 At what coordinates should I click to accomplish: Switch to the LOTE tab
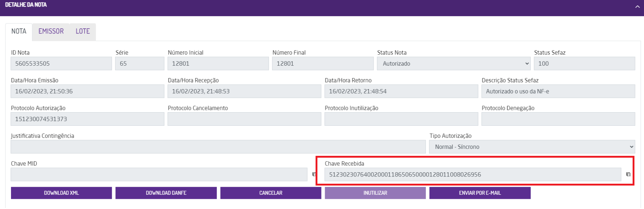83,32
